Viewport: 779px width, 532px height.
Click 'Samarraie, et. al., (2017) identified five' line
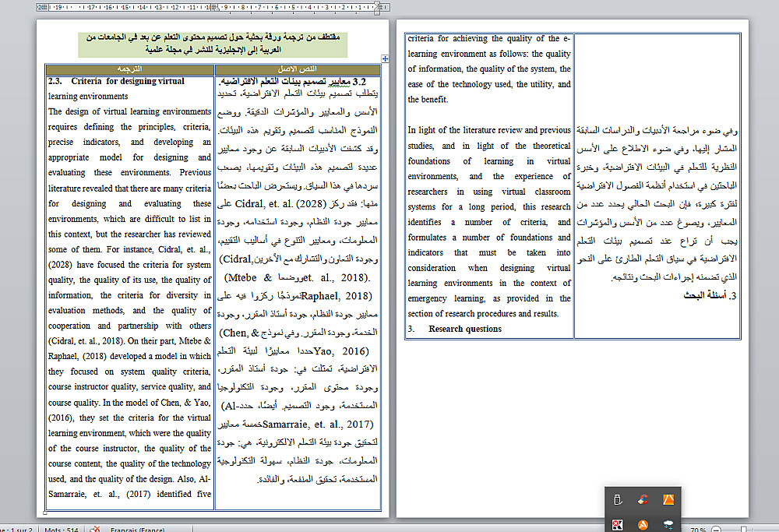(x=129, y=494)
